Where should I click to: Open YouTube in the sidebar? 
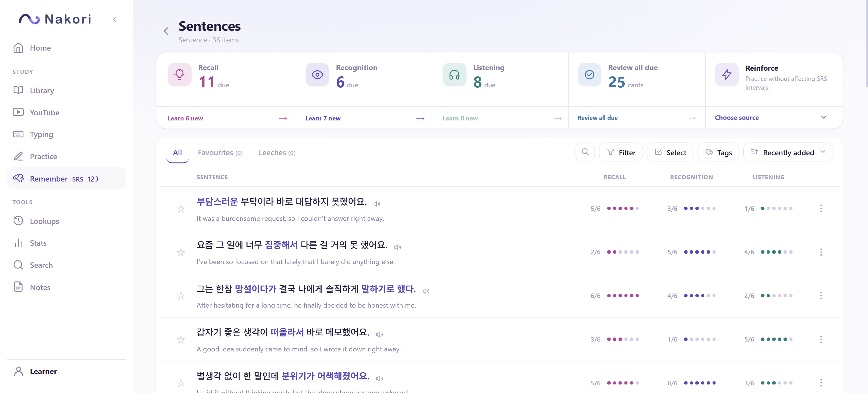click(x=66, y=112)
